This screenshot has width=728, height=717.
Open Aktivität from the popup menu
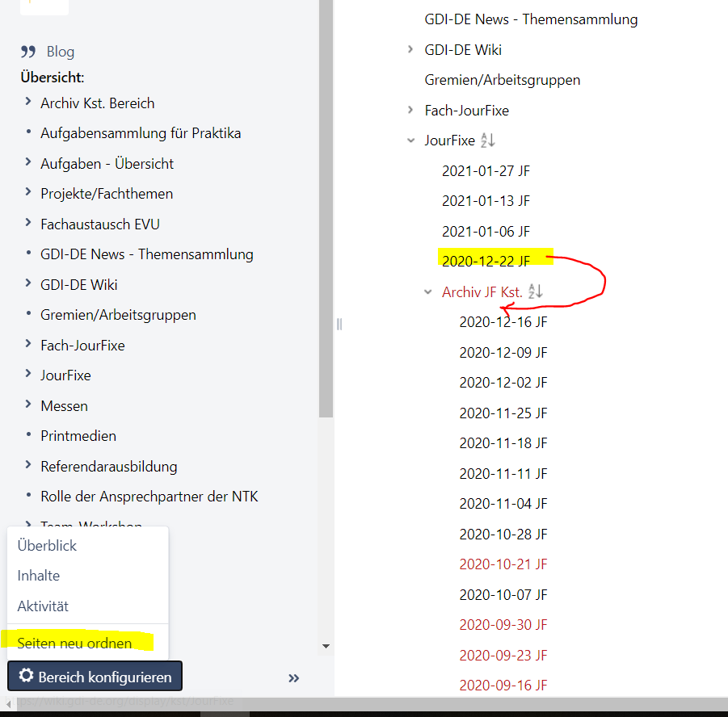coord(43,606)
